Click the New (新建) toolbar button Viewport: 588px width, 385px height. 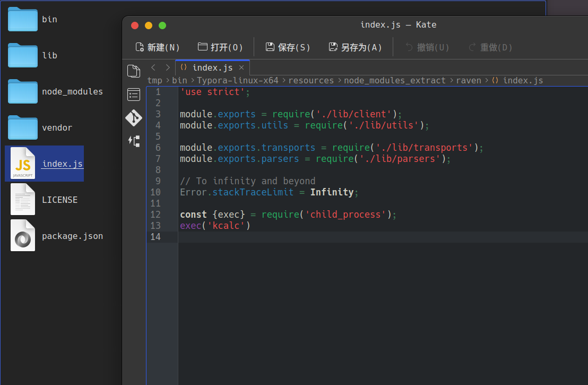[x=158, y=47]
